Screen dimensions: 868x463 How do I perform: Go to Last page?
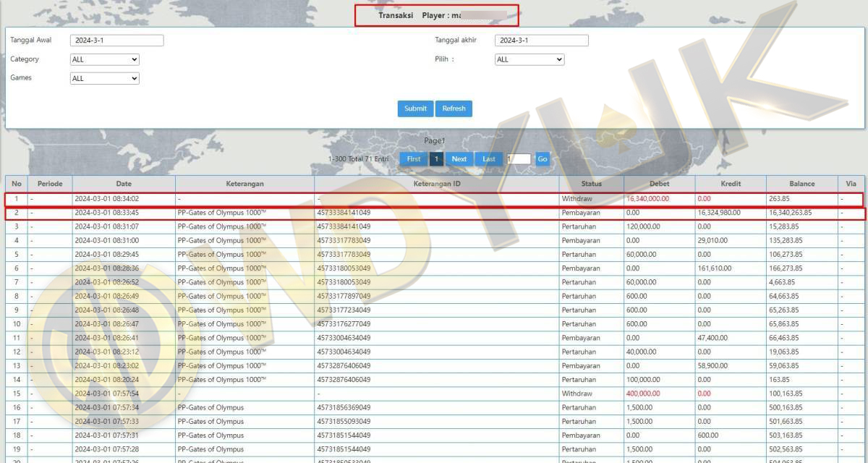pyautogui.click(x=489, y=159)
